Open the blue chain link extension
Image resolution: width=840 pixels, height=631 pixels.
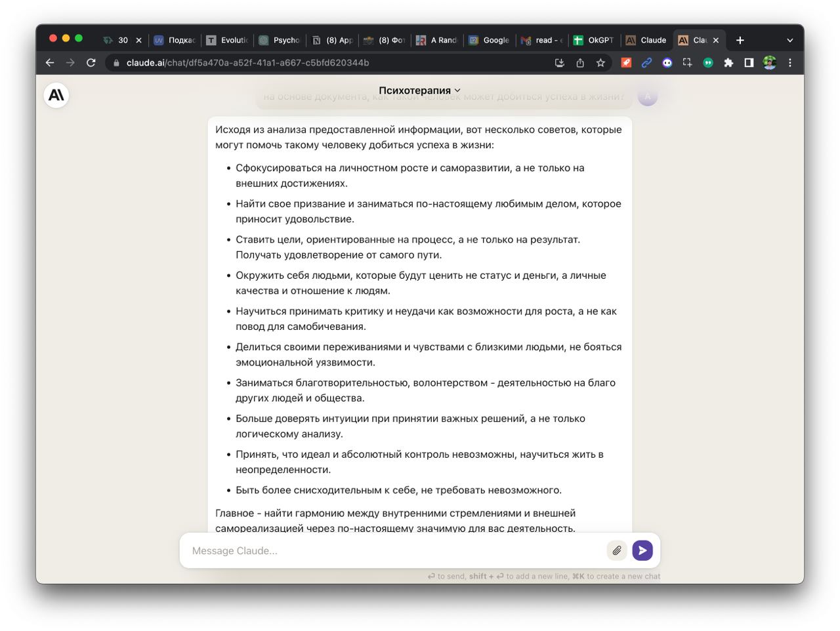(646, 62)
